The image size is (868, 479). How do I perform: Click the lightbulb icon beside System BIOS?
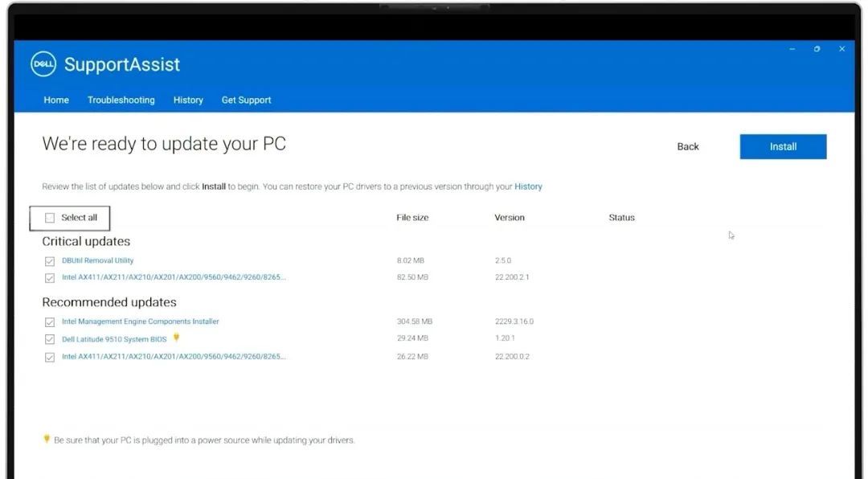coord(176,338)
